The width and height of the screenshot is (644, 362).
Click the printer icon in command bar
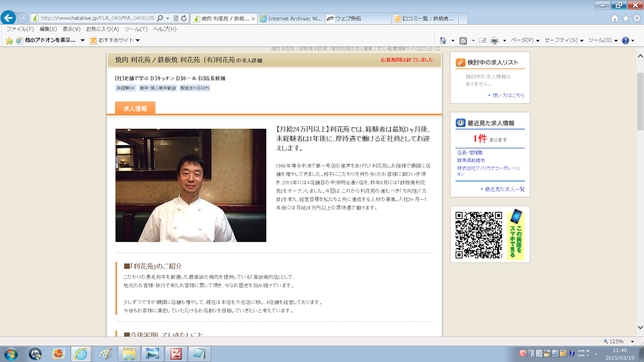[x=494, y=40]
